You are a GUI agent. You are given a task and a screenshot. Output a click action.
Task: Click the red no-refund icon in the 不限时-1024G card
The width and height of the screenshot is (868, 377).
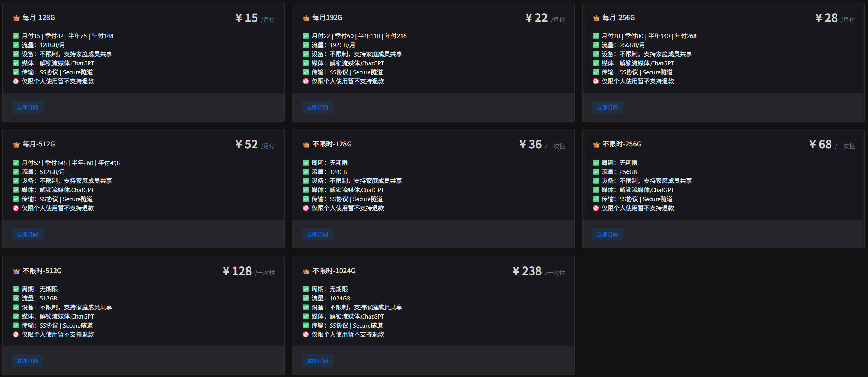pos(306,334)
